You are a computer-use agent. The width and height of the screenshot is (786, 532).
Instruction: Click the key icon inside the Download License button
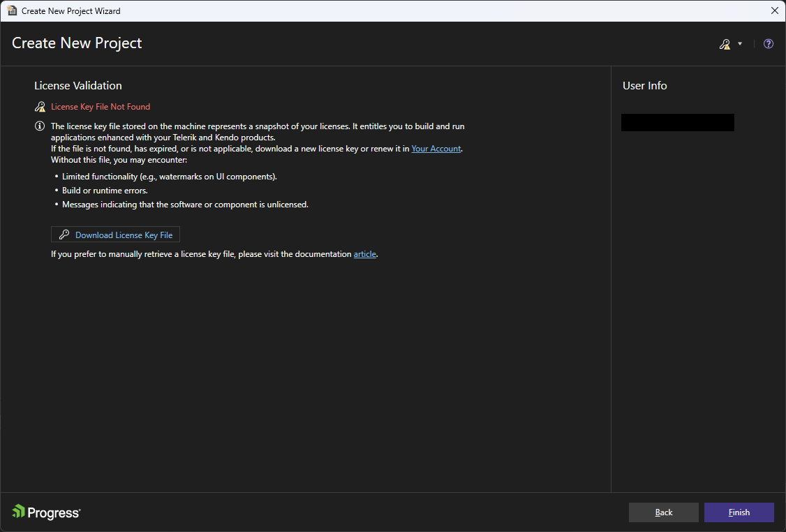pos(64,235)
